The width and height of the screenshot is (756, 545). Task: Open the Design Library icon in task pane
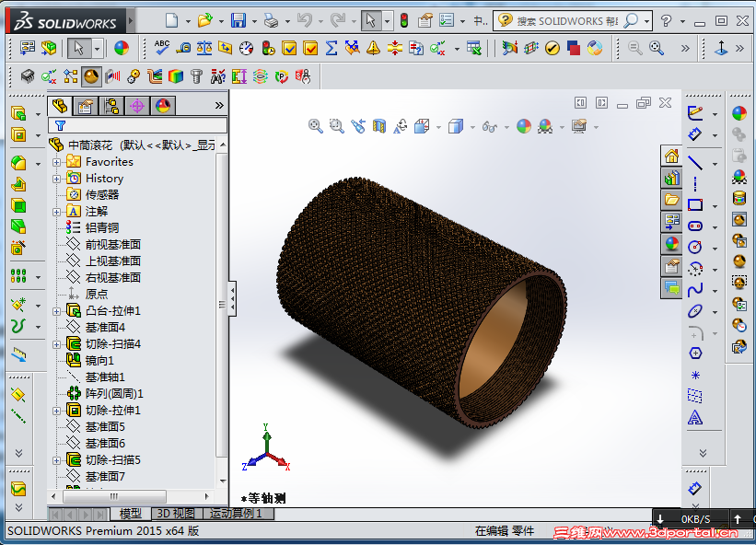click(x=671, y=178)
